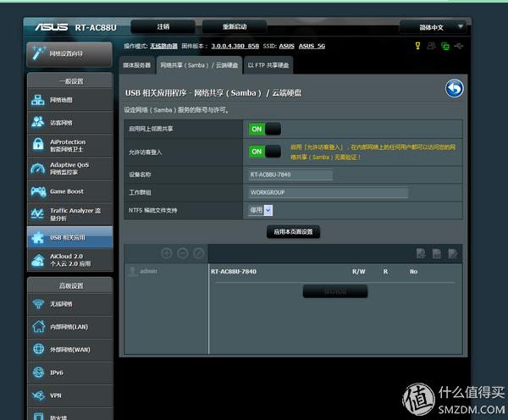
Task: Click the yellow notification status icon
Action: click(417, 46)
